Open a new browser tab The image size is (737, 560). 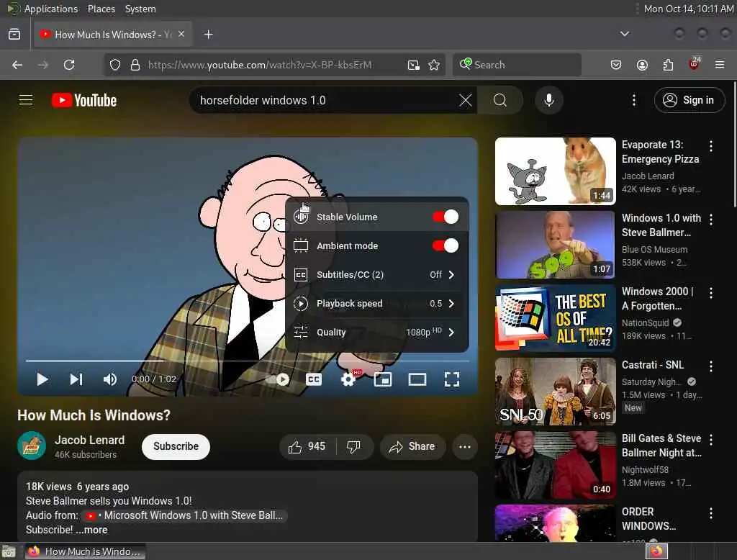tap(208, 35)
